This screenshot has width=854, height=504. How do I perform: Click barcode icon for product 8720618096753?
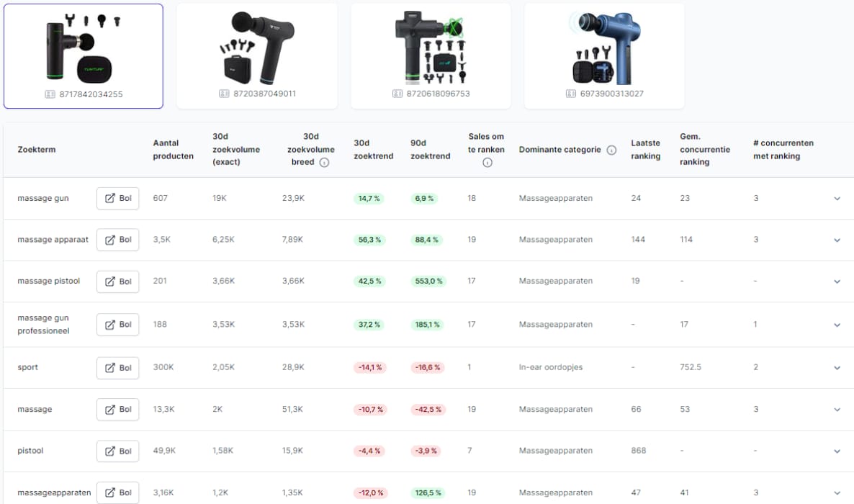pos(397,94)
